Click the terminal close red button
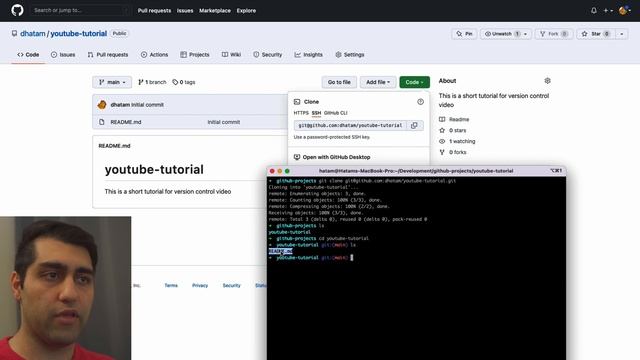This screenshot has width=640, height=360. point(272,171)
